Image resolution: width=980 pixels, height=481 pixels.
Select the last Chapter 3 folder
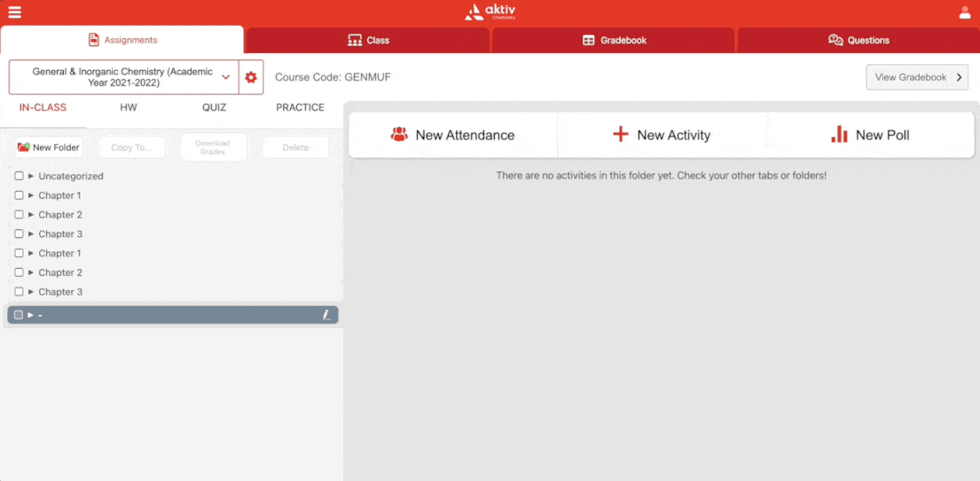tap(60, 292)
